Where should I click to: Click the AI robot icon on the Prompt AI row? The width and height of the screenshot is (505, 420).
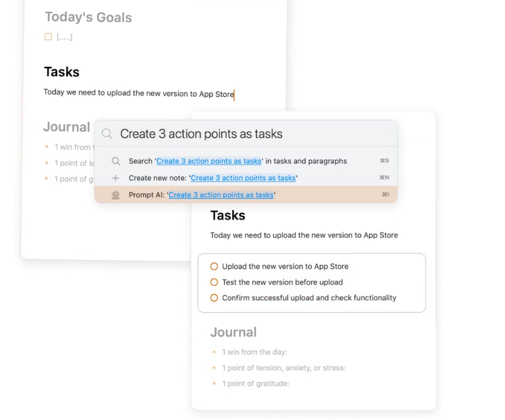115,195
